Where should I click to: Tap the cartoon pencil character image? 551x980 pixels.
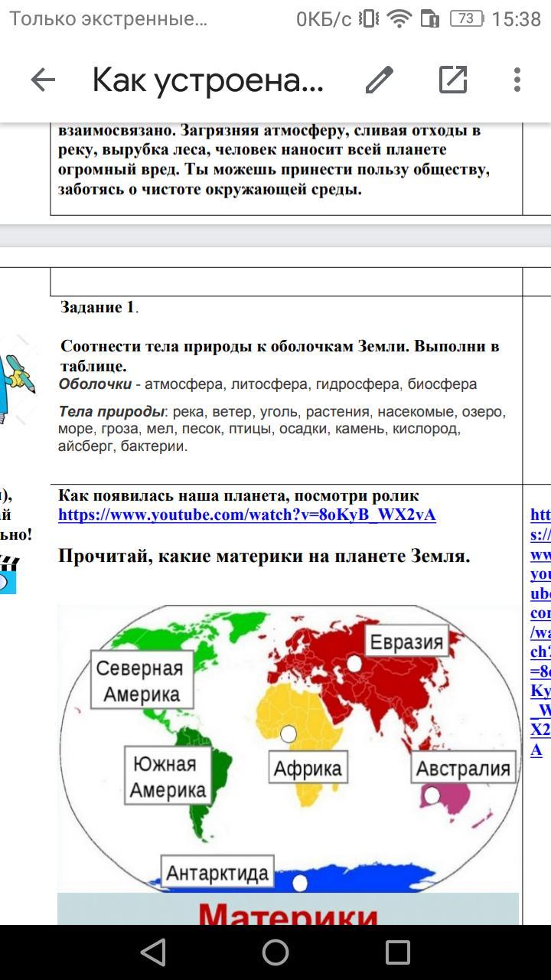pos(17,379)
